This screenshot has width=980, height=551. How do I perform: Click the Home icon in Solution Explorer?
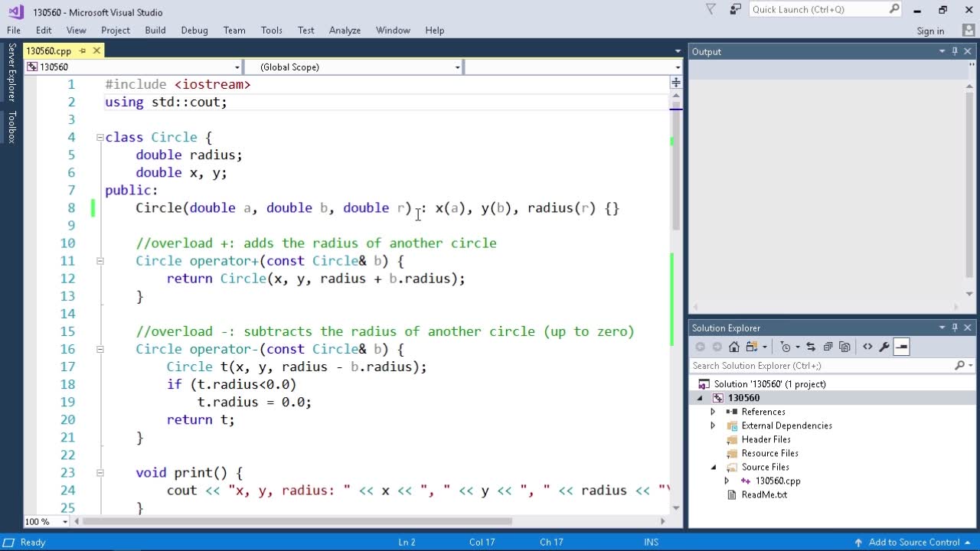tap(733, 347)
